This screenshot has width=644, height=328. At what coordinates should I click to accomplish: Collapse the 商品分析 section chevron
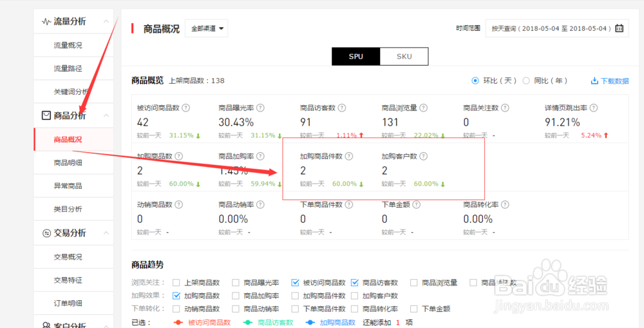click(x=106, y=116)
